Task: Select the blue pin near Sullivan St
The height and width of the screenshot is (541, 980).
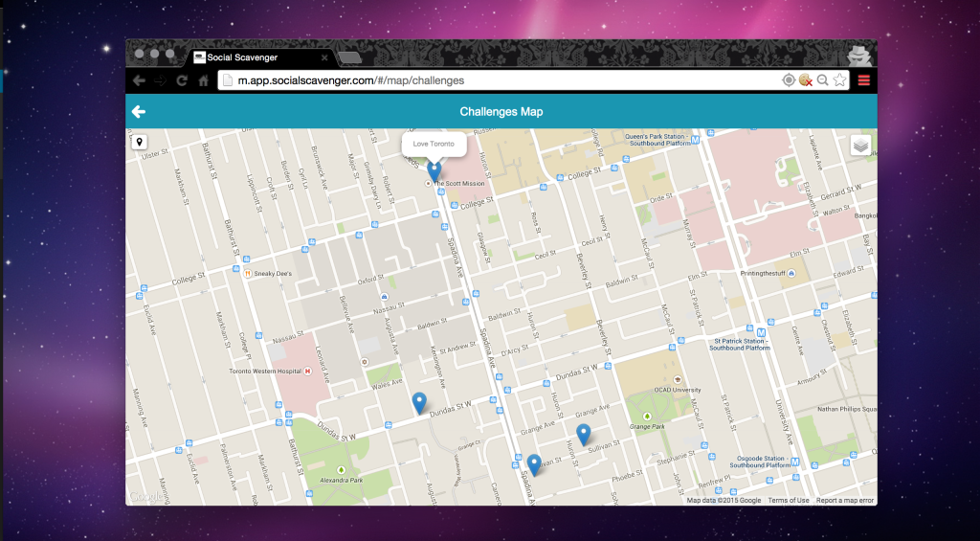Action: coord(583,434)
